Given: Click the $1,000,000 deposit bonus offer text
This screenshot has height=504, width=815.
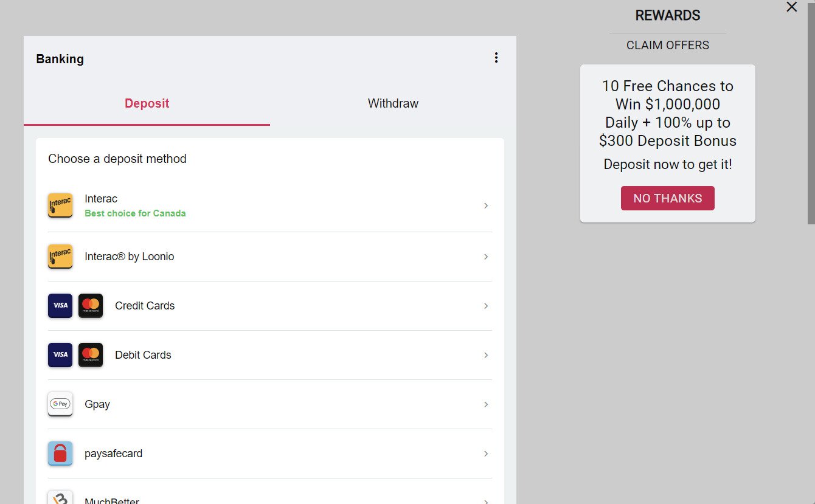Looking at the screenshot, I should pos(668,113).
